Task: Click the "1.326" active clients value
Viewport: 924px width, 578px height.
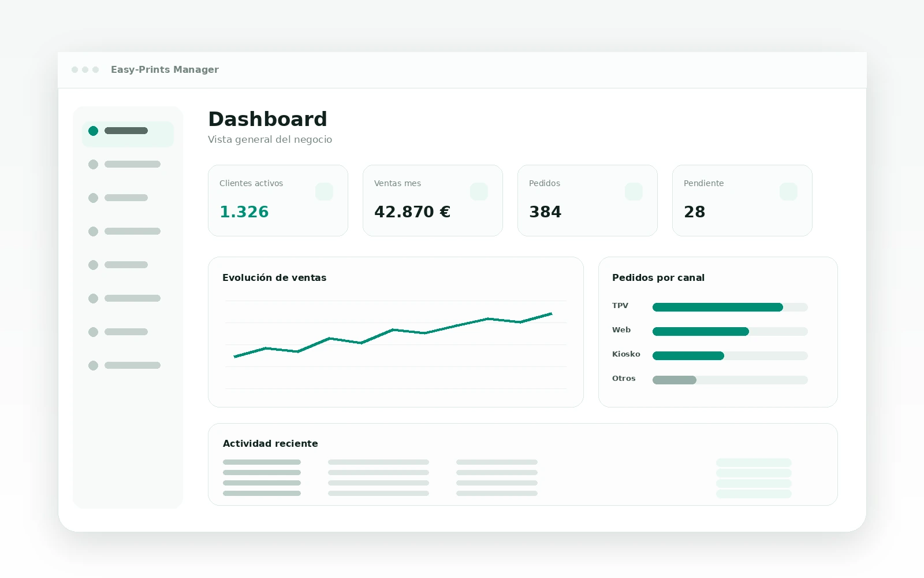Action: (244, 212)
